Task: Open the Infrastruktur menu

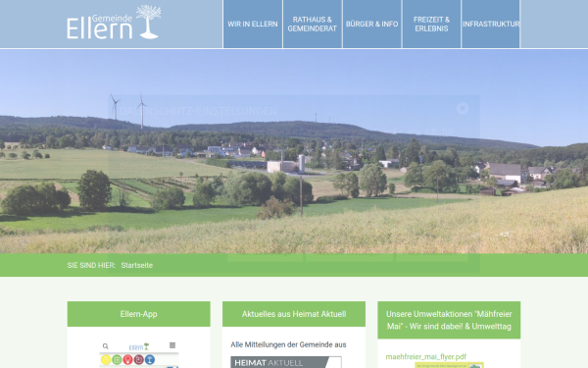Action: [491, 24]
